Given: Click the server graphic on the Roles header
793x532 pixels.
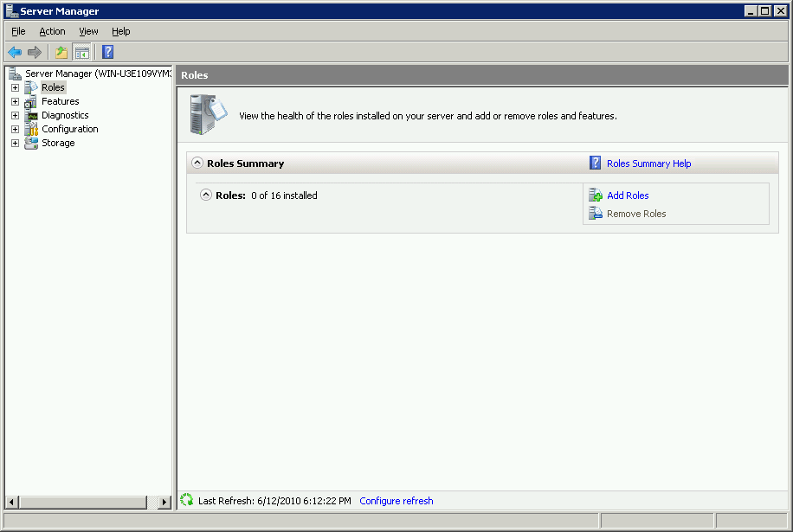Looking at the screenshot, I should [x=205, y=113].
